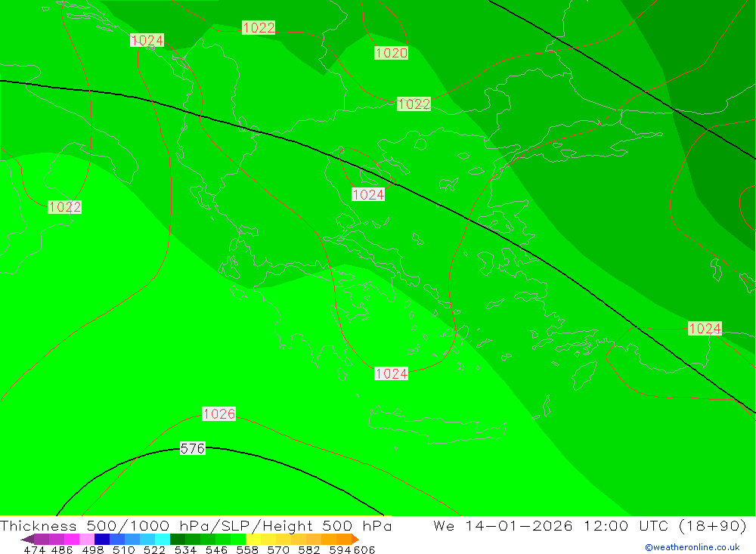Click the legend value 558
This screenshot has height=554, width=756.
coord(247,549)
